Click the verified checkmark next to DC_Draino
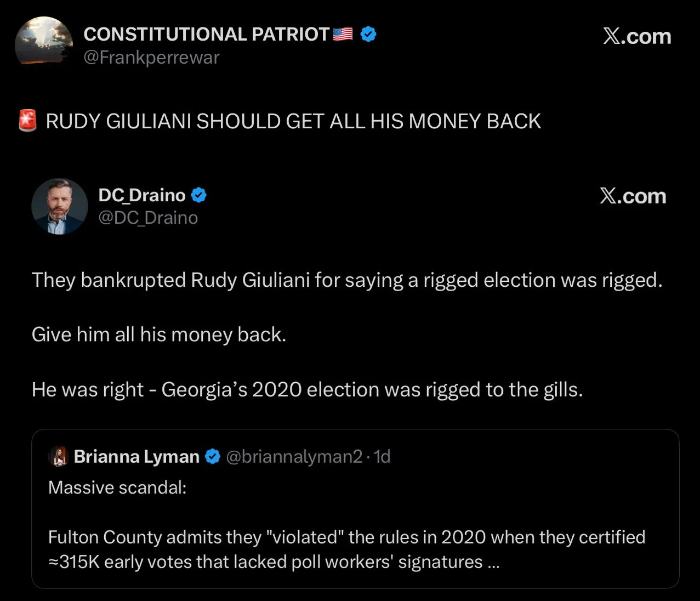700x601 pixels. pyautogui.click(x=198, y=195)
